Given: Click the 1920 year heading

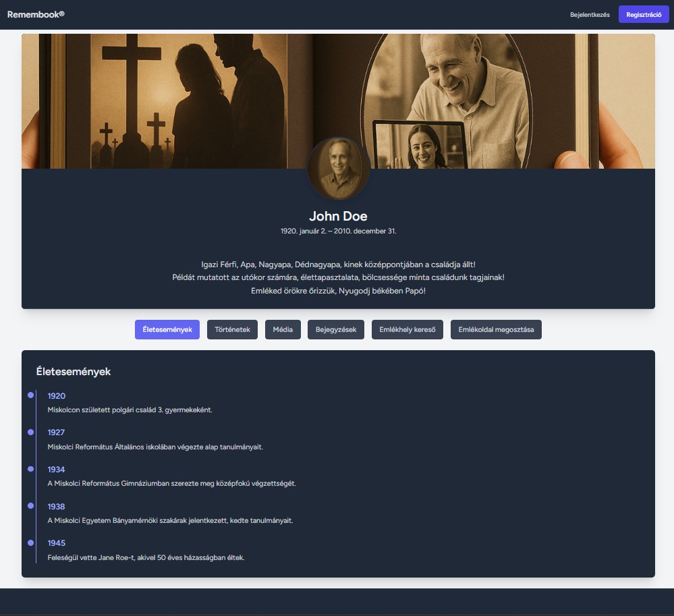Looking at the screenshot, I should tap(57, 396).
